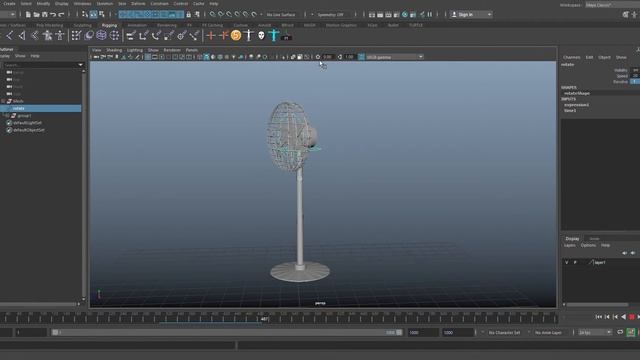640x360 pixels.
Task: Click the Undo arrow icon
Action: pos(53,15)
